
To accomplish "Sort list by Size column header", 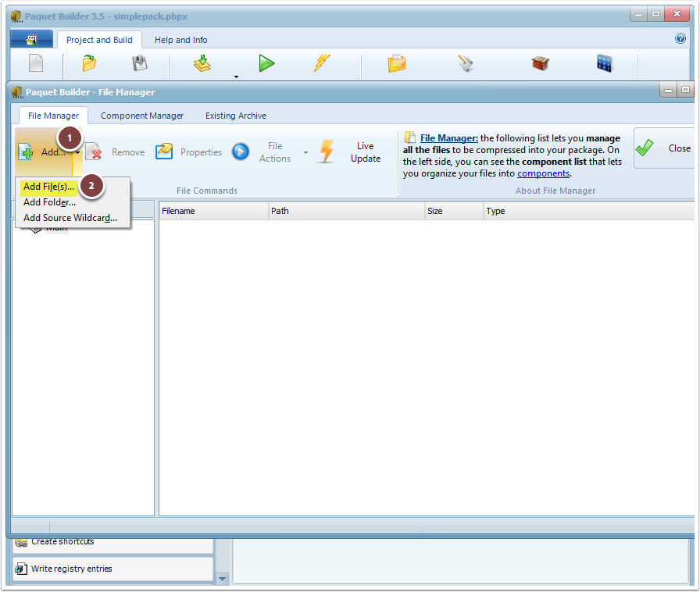I will pyautogui.click(x=454, y=211).
